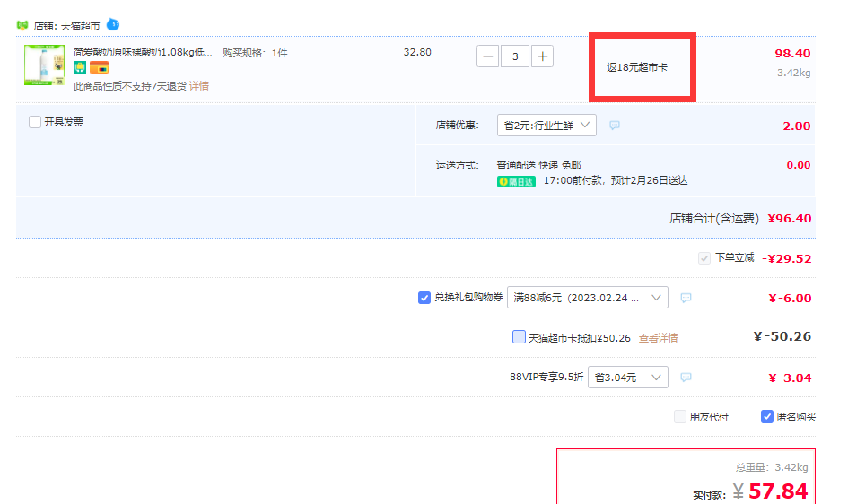Click the blue Wangwang chat icon beside 天猫超市
The image size is (848, 504).
point(112,24)
